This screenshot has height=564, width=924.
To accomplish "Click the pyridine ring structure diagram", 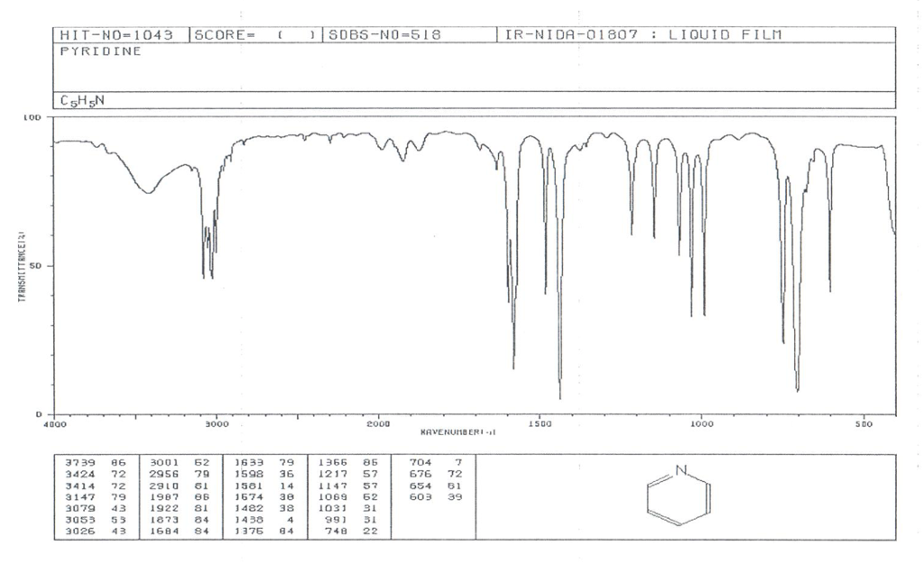I will [x=680, y=497].
